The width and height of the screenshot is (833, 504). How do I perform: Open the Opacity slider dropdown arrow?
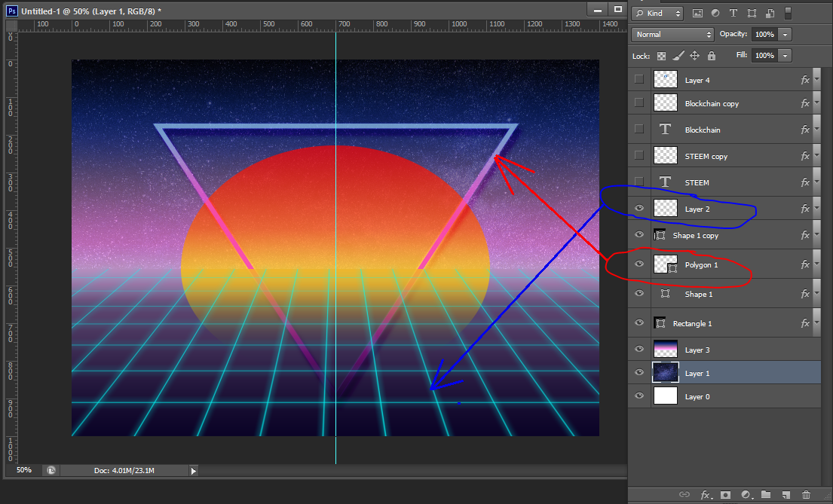pos(786,35)
